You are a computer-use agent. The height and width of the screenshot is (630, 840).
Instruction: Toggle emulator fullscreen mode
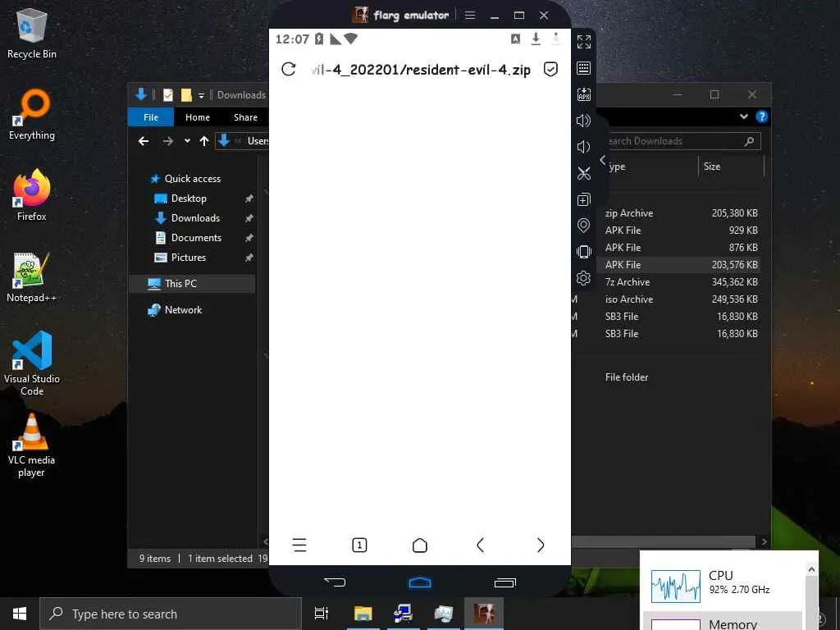point(584,41)
